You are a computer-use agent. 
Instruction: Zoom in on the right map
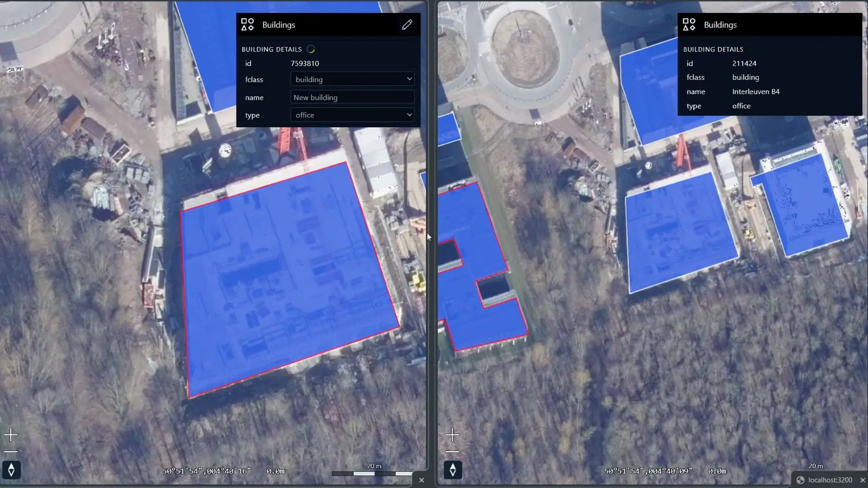pyautogui.click(x=452, y=434)
